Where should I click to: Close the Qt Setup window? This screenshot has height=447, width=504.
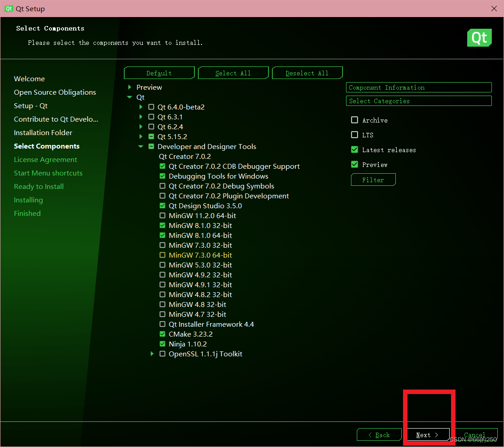pyautogui.click(x=494, y=9)
